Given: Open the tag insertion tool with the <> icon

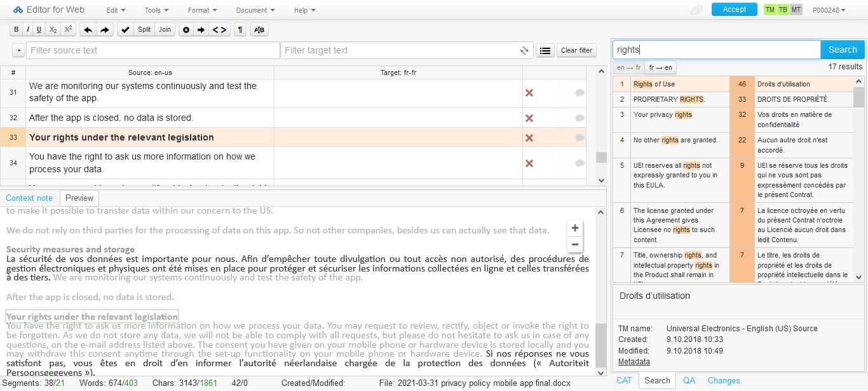Looking at the screenshot, I should coord(219,29).
